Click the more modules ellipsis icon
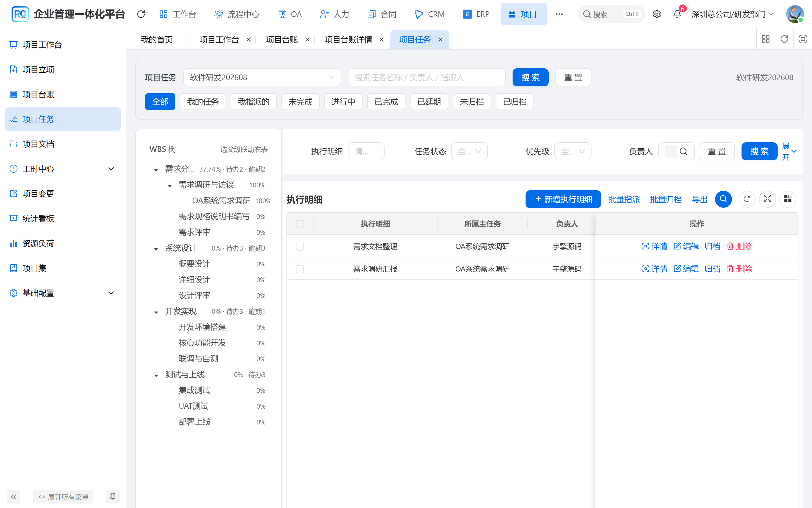This screenshot has height=508, width=812. [559, 14]
